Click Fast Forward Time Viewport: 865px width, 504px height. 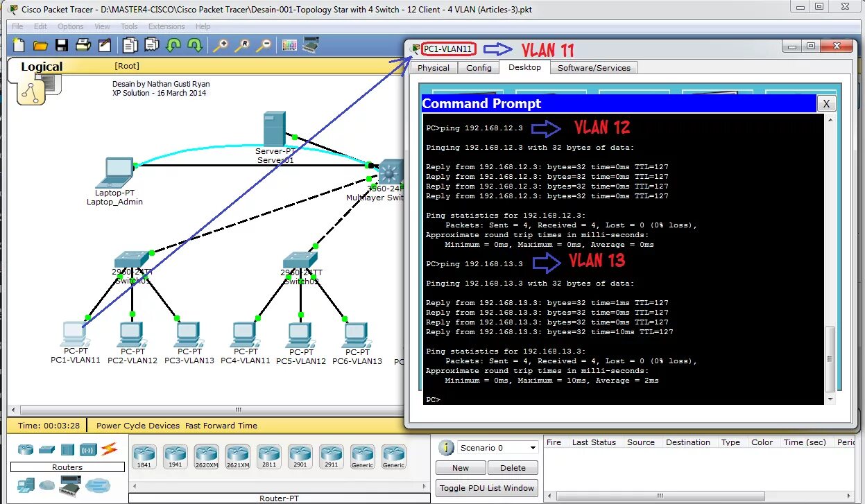(221, 426)
